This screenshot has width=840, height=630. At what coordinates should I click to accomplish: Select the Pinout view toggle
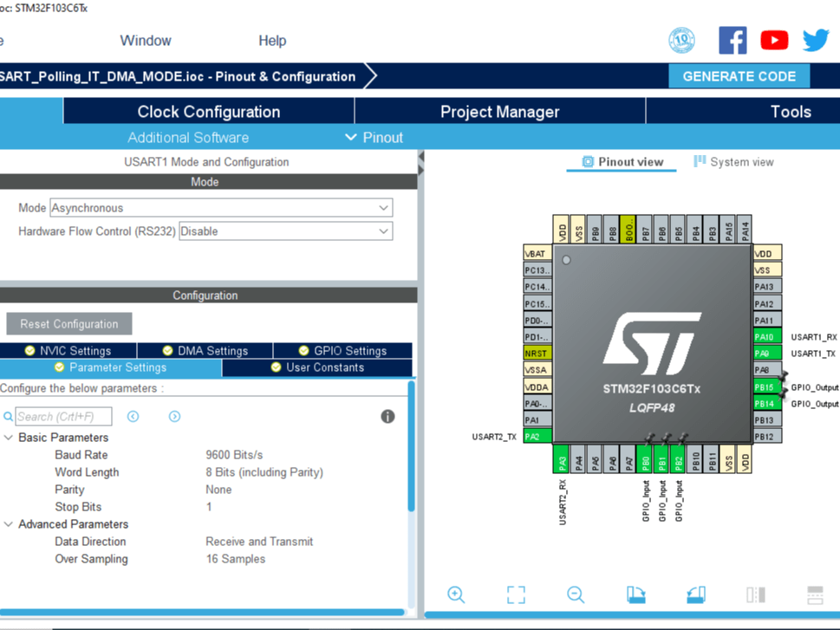coord(621,161)
